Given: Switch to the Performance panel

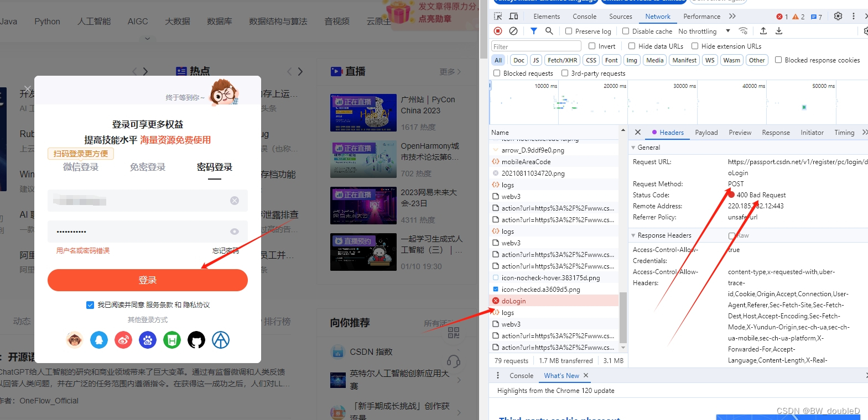Looking at the screenshot, I should [x=701, y=17].
